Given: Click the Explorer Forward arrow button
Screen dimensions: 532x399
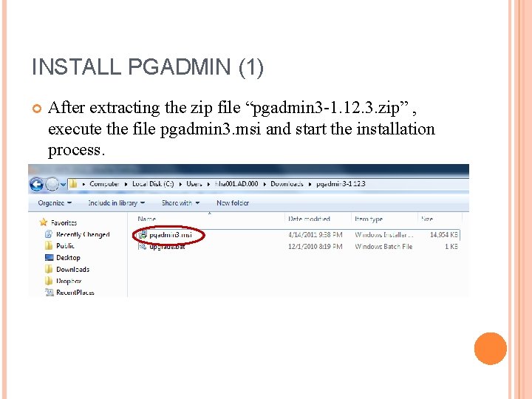Looking at the screenshot, I should [52, 184].
